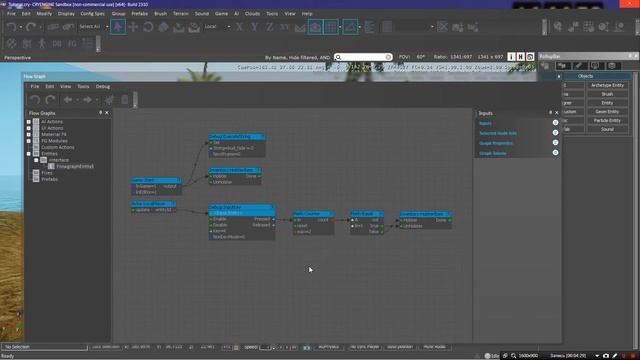
Task: Click Flow Graph redo icon
Action: pos(50,100)
